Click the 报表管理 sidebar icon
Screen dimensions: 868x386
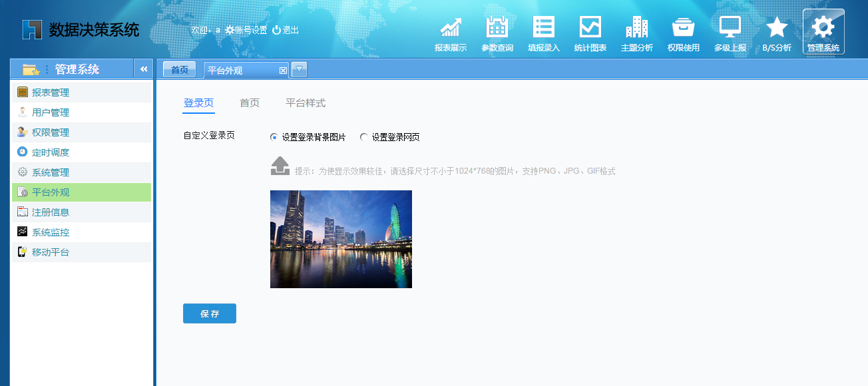coord(23,93)
